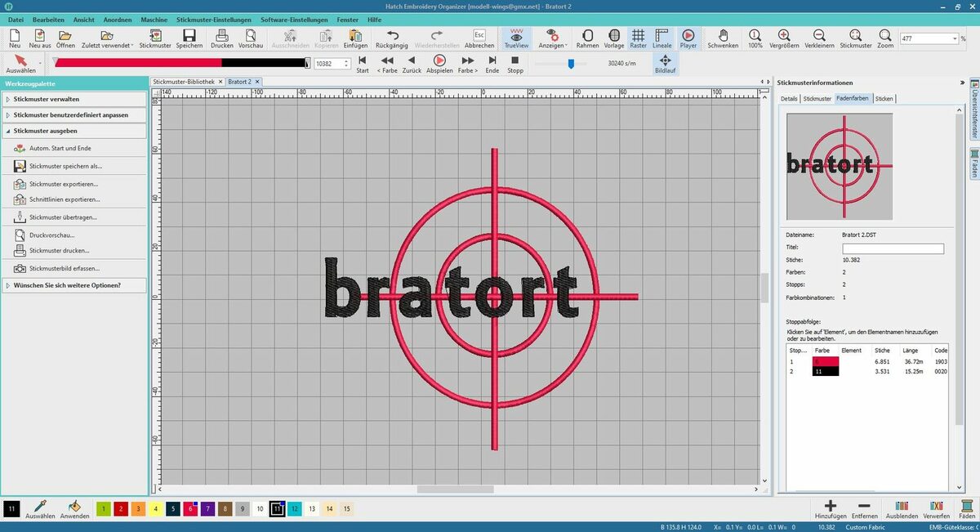The image size is (980, 532).
Task: Click the Neu aus toolbar icon
Action: (40, 39)
